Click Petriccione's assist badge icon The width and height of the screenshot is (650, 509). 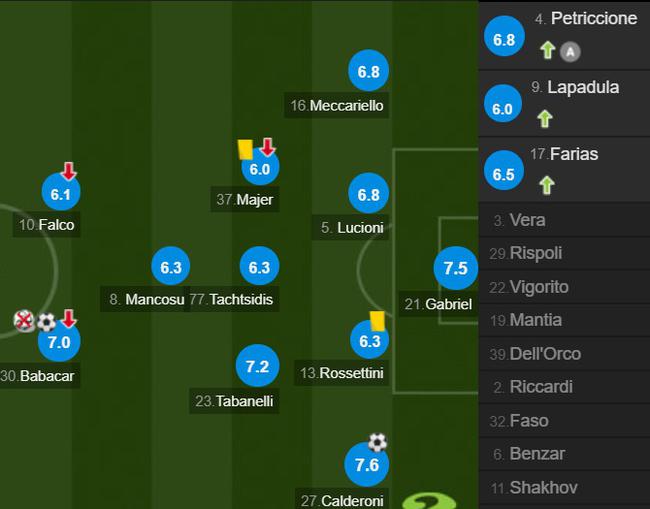click(570, 52)
